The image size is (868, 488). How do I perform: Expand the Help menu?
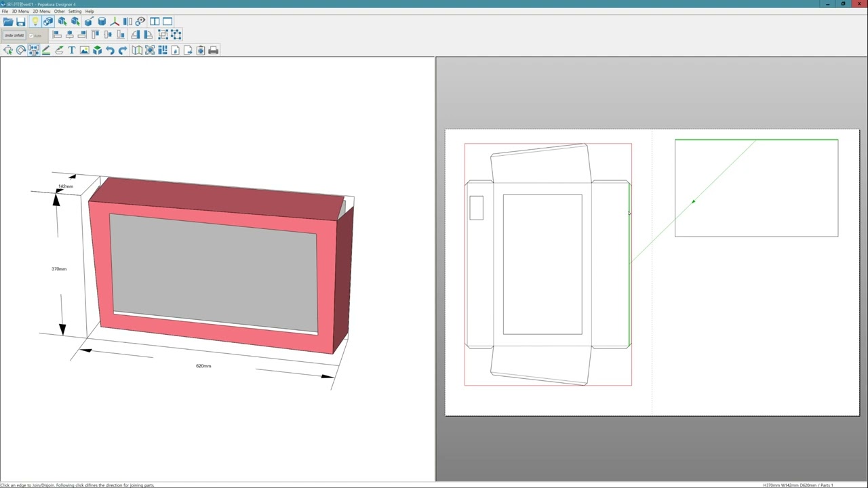[x=90, y=12]
